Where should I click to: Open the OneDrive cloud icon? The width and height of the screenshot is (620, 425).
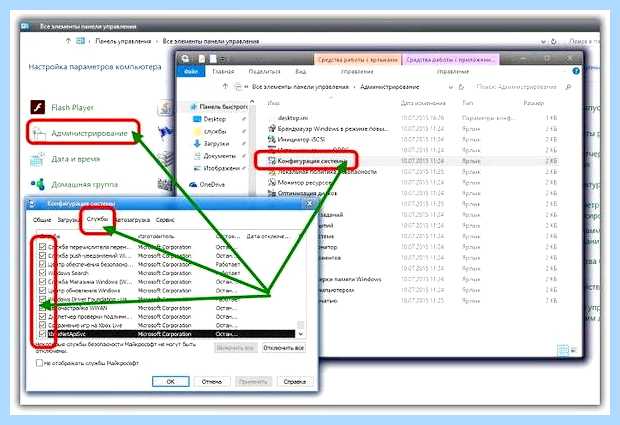[193, 185]
